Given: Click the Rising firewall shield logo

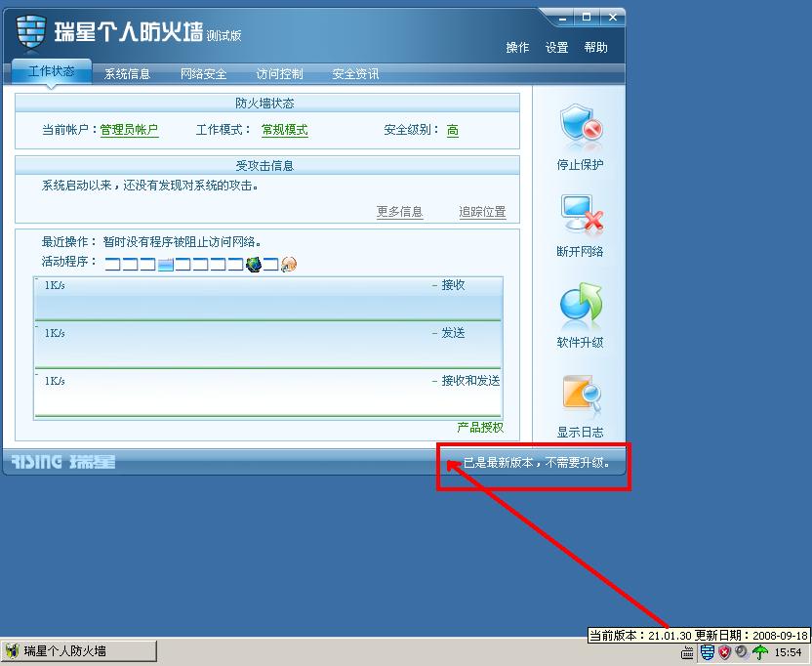Looking at the screenshot, I should [x=31, y=32].
